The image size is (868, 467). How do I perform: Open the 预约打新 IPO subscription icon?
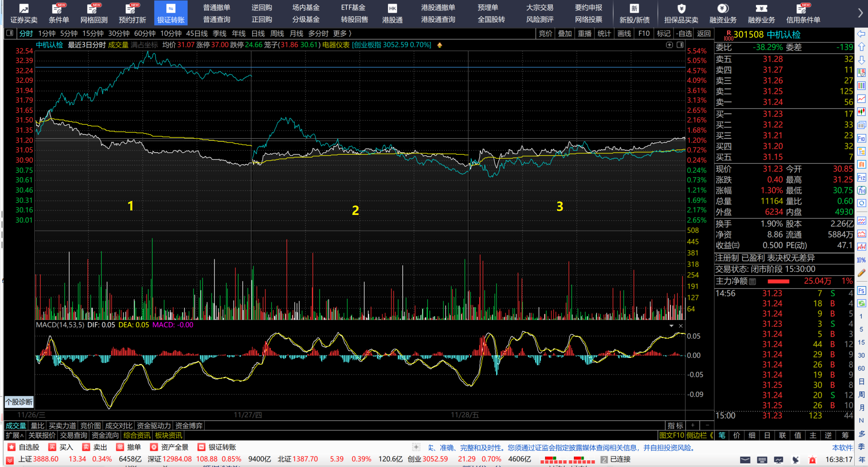(132, 13)
